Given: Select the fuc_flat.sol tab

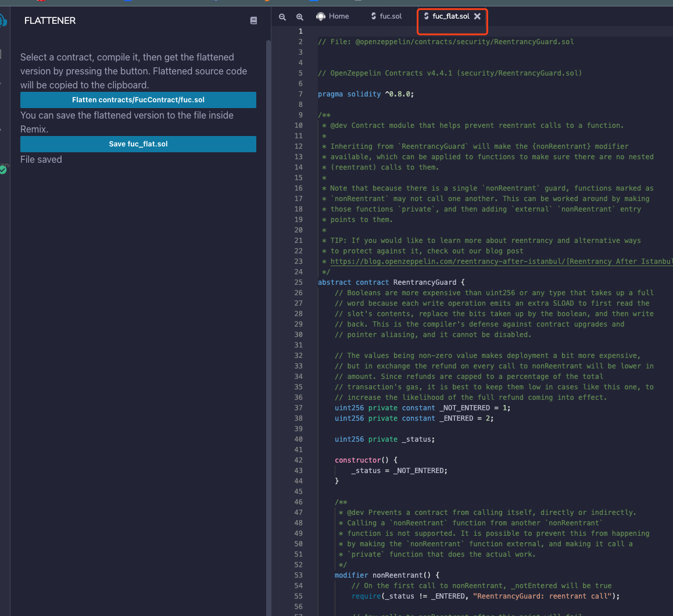Looking at the screenshot, I should coord(452,16).
